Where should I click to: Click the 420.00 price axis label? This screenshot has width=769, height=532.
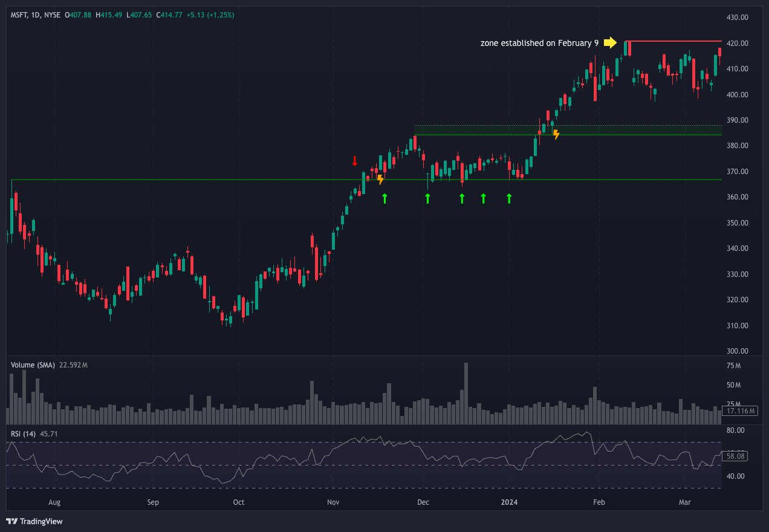(738, 44)
